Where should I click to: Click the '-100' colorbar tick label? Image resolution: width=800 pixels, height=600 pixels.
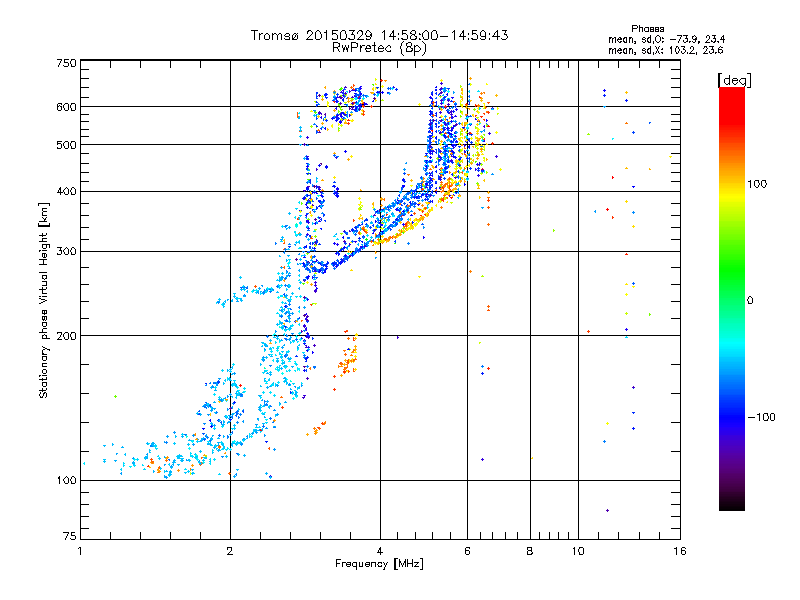click(762, 417)
